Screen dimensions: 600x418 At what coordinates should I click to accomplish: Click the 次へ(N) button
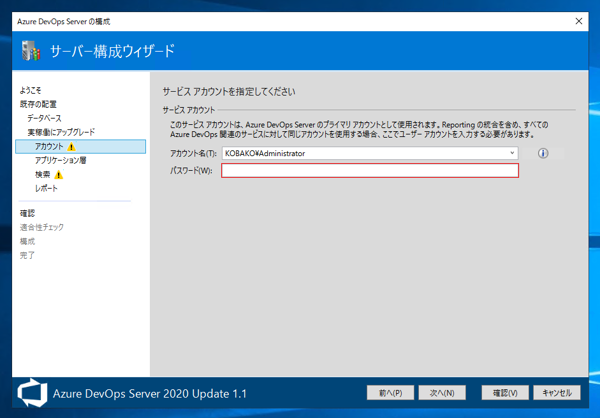[442, 393]
